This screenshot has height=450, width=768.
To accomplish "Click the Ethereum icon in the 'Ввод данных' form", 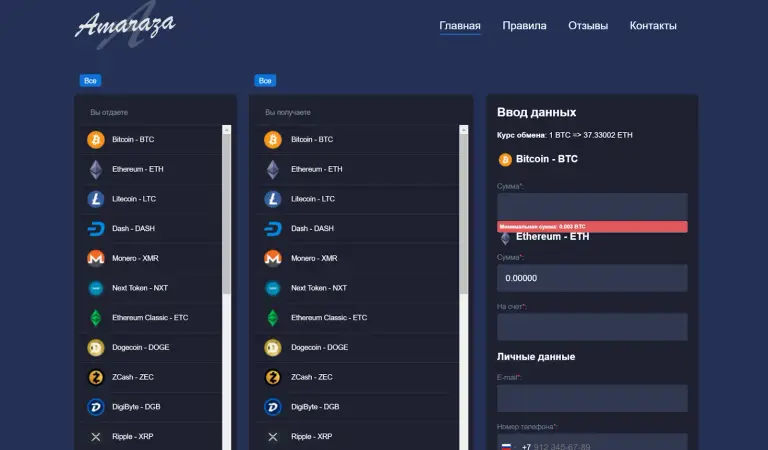I will 505,238.
